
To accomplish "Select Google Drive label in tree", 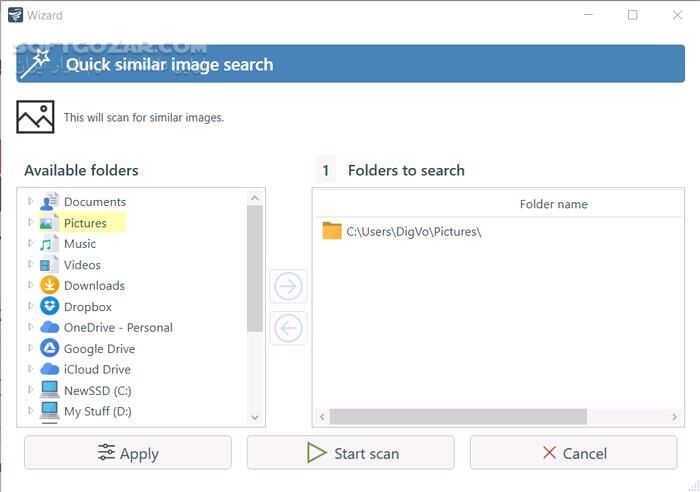I will (99, 349).
